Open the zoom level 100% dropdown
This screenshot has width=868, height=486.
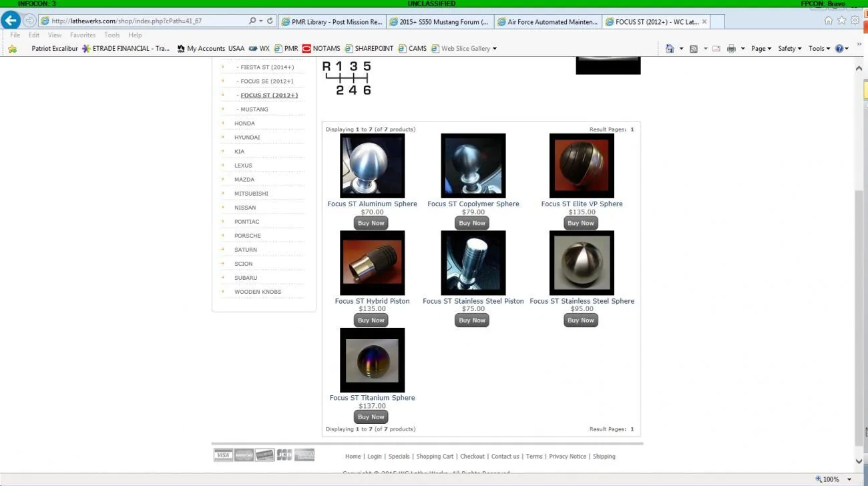(x=849, y=479)
